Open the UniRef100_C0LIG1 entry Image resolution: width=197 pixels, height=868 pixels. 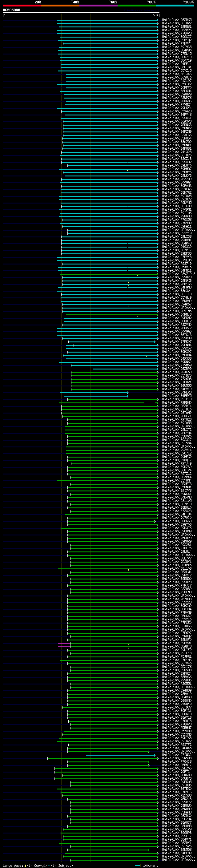[177, 67]
